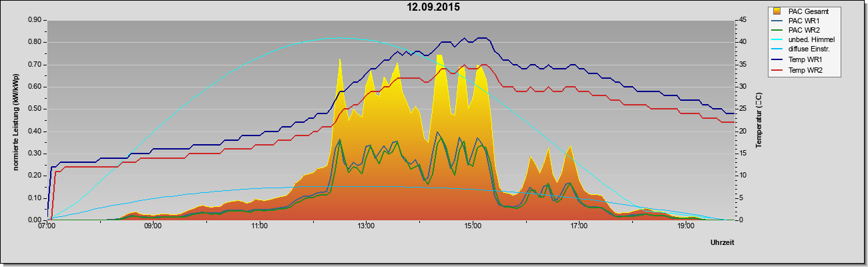Click the 0.20 value on left axis

point(35,176)
